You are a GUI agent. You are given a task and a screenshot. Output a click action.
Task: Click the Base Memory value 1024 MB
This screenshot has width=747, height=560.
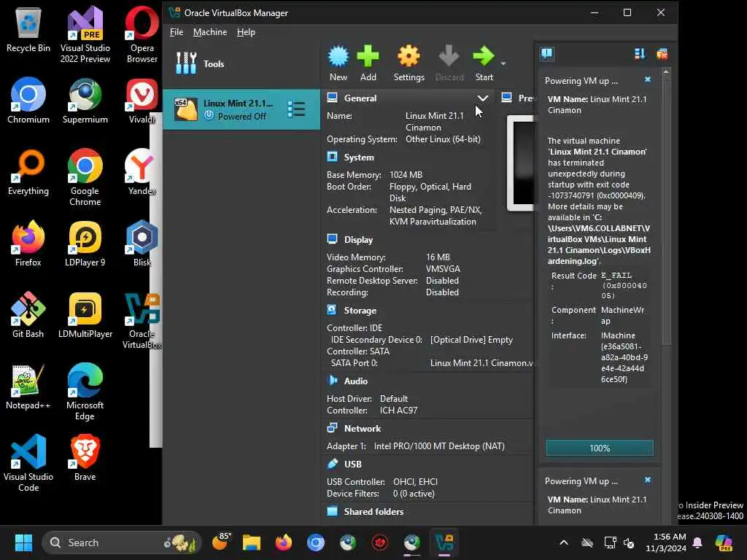click(406, 175)
